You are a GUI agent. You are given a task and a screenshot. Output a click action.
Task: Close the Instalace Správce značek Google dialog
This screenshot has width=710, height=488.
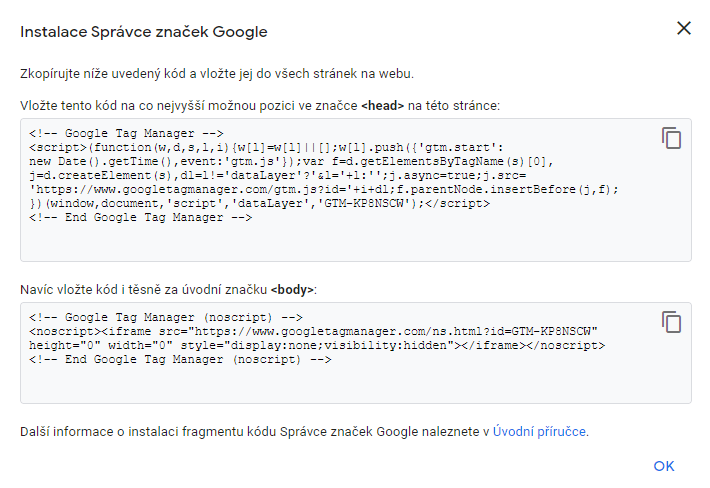point(684,28)
